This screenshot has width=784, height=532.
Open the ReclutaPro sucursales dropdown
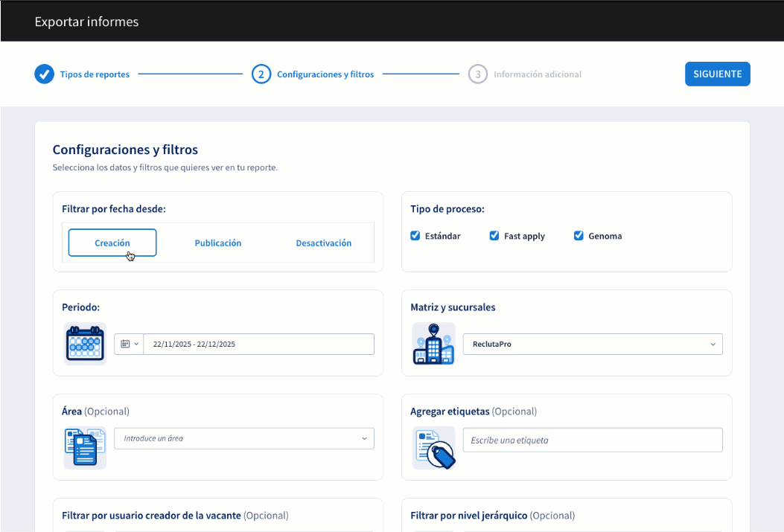[592, 344]
